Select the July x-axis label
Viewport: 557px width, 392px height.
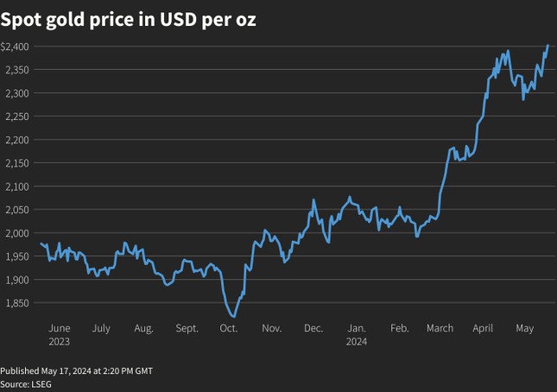[x=101, y=329]
